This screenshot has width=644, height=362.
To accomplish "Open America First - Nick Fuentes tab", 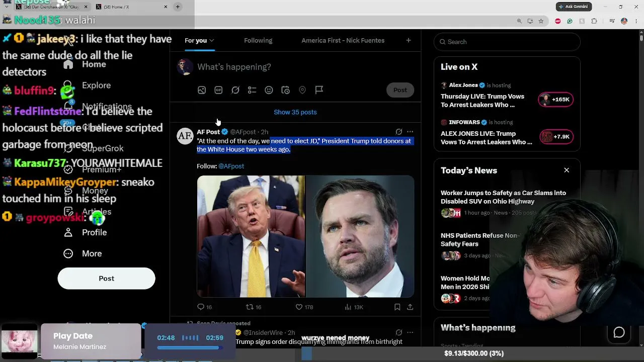I will pyautogui.click(x=343, y=41).
